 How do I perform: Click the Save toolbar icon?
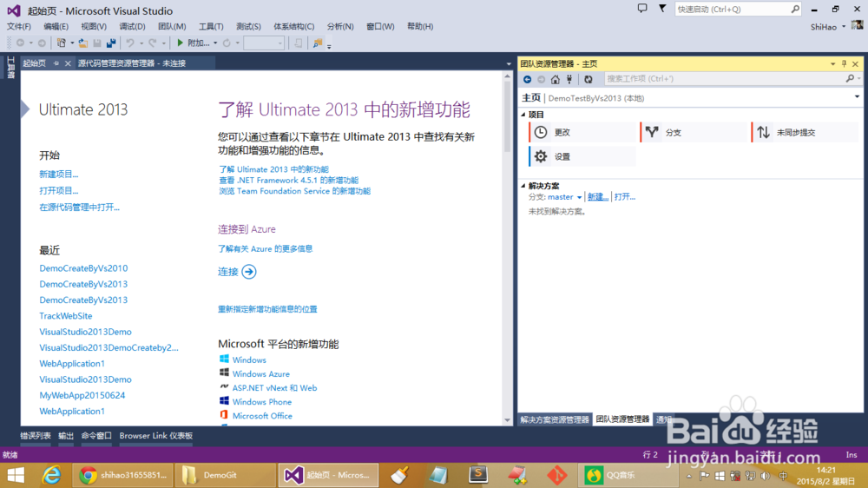(97, 43)
